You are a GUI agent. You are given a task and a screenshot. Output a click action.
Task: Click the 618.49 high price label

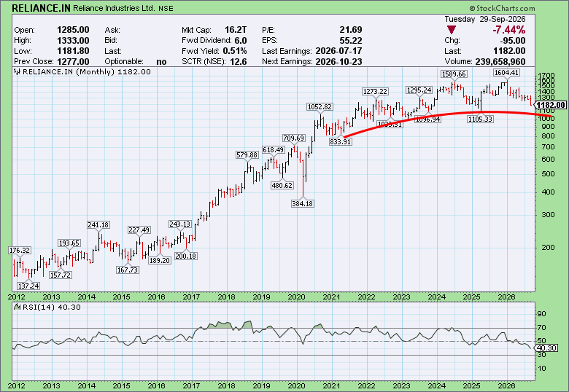coord(274,149)
